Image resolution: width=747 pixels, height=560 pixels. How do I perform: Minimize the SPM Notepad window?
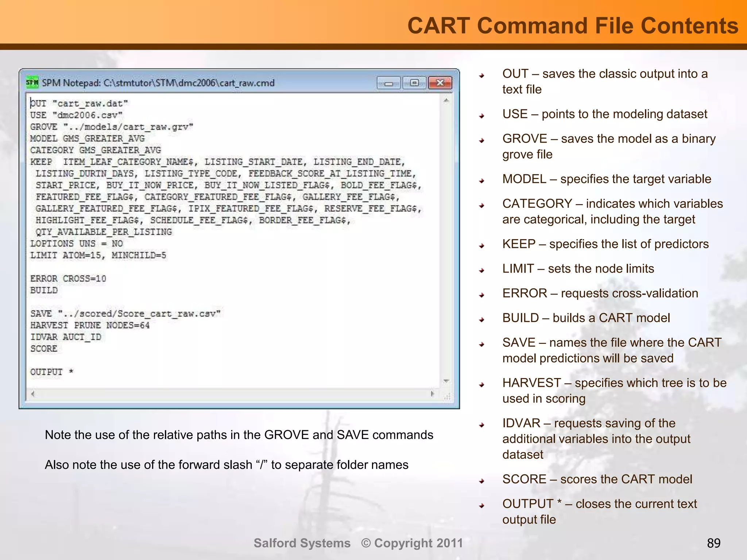(389, 83)
